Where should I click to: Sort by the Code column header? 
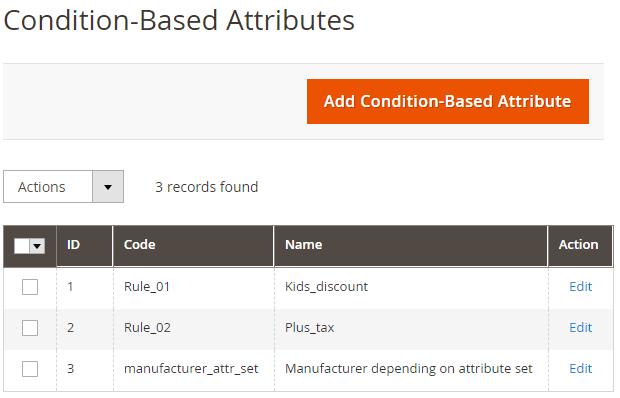(193, 246)
